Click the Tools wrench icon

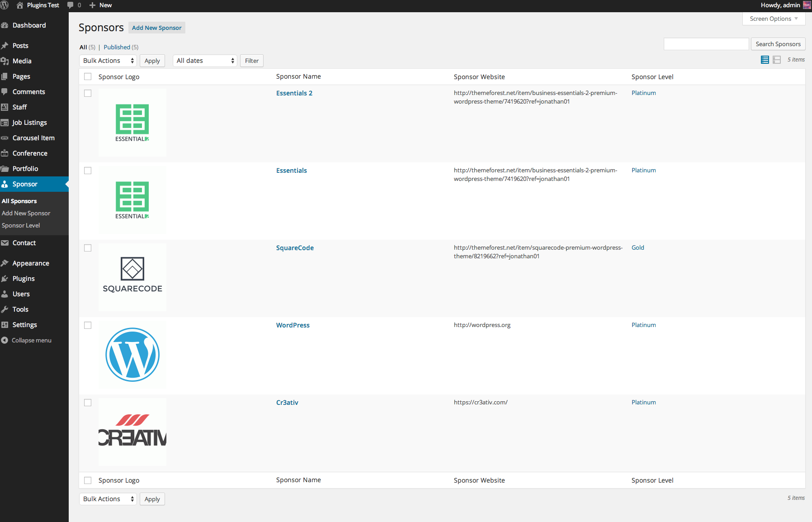coord(5,309)
